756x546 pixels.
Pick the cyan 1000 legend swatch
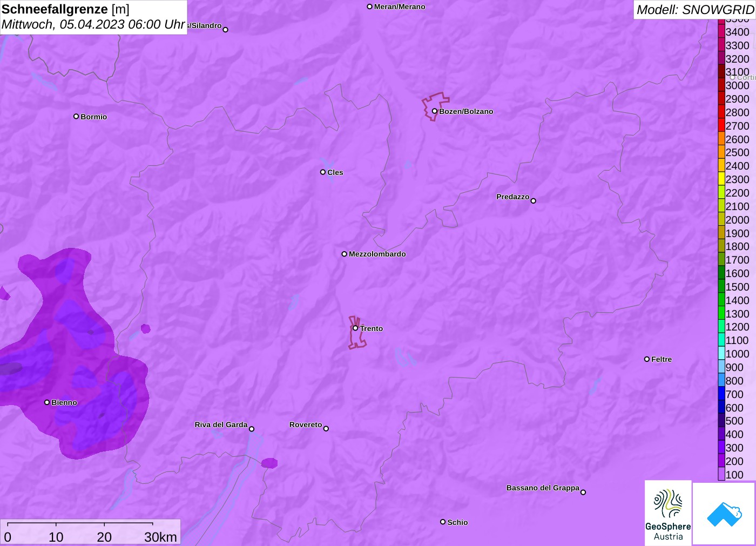pyautogui.click(x=721, y=353)
